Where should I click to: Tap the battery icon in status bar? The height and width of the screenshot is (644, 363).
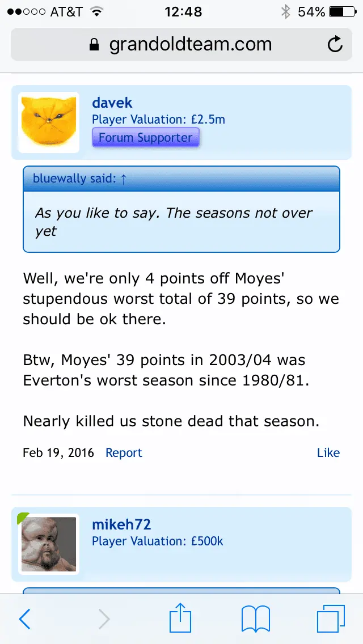click(x=340, y=12)
